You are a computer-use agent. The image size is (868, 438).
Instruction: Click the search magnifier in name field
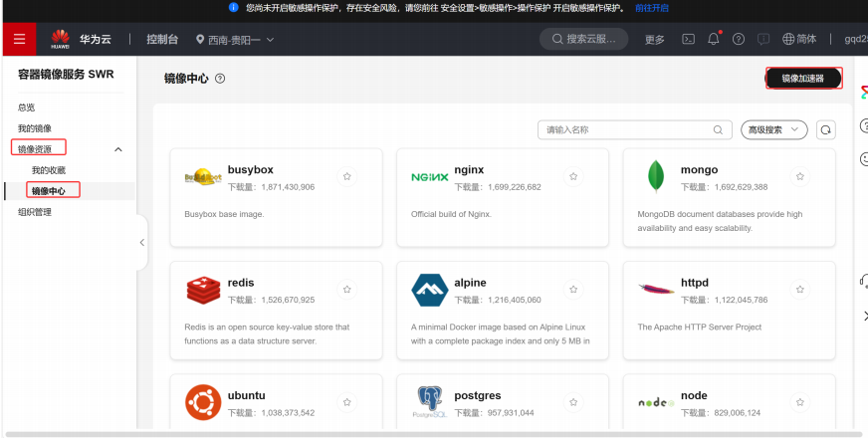(x=718, y=129)
